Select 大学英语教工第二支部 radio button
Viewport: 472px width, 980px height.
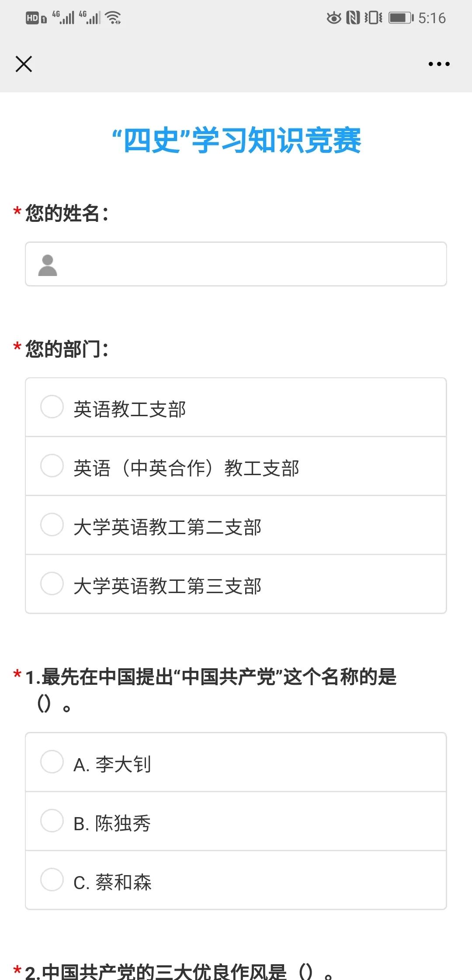pyautogui.click(x=52, y=525)
